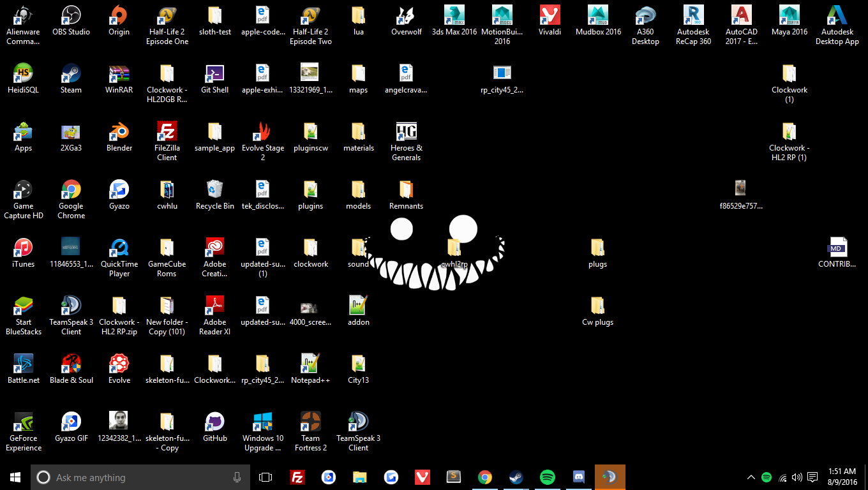Click the Git Shell shortcut
The height and width of the screenshot is (490, 868).
[x=214, y=78]
